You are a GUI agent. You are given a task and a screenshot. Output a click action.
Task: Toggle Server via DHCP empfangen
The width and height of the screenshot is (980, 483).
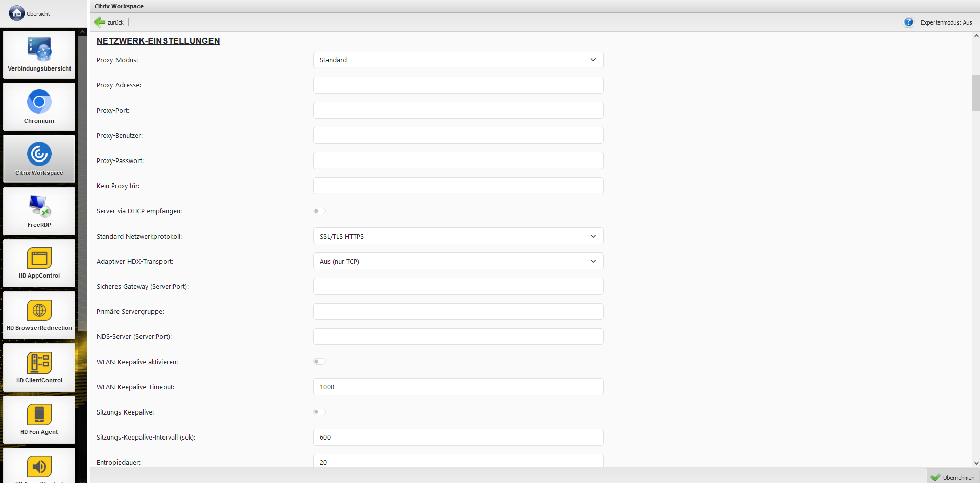pos(319,211)
